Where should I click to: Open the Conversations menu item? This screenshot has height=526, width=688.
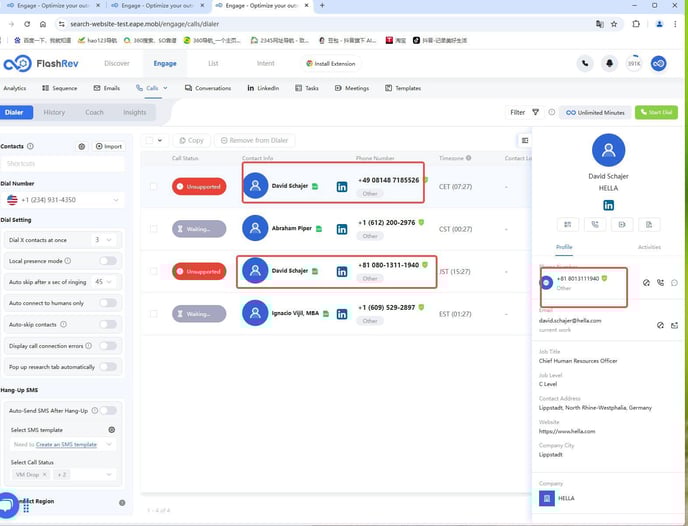[x=208, y=88]
